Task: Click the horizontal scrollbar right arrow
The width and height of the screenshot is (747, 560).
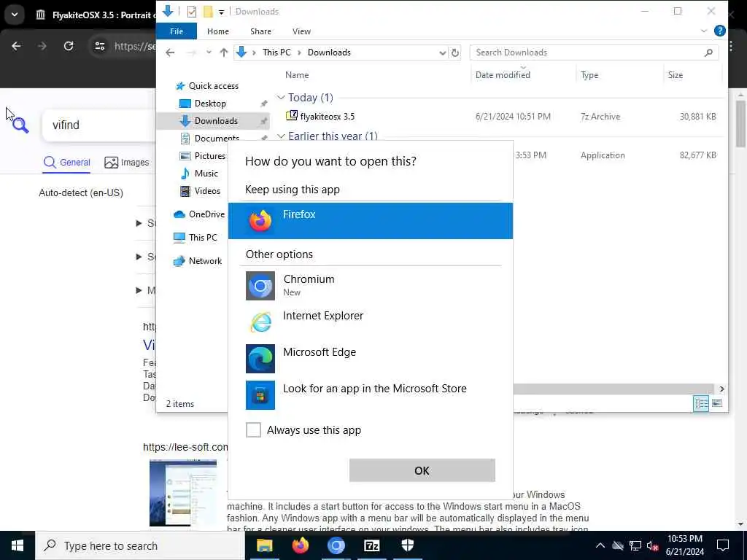Action: click(721, 389)
